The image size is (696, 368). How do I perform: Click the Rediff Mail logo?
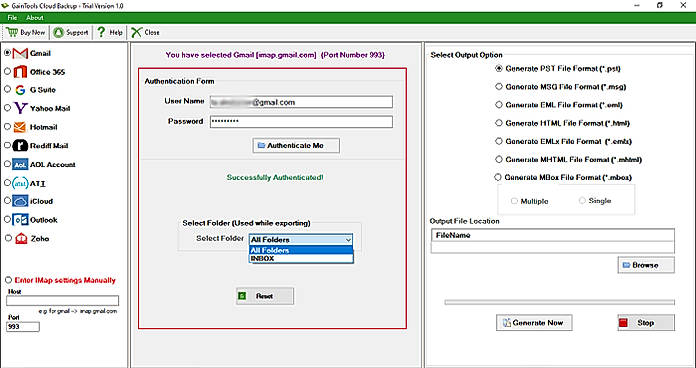(20, 146)
